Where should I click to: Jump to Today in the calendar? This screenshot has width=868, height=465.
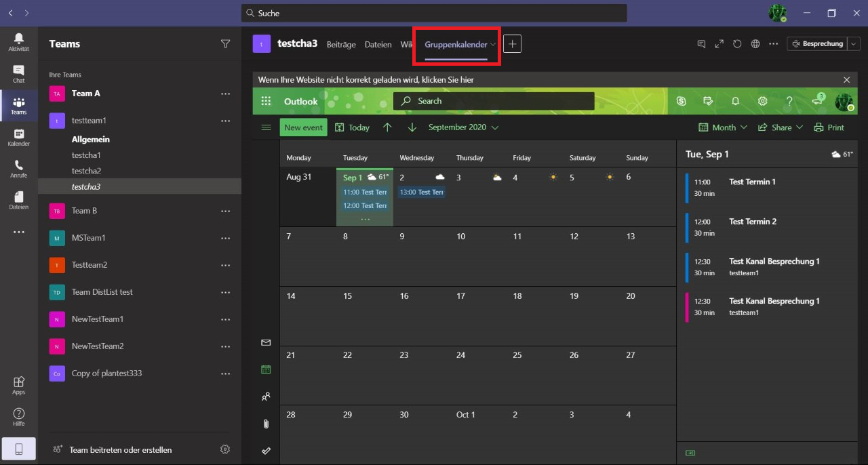tap(353, 127)
